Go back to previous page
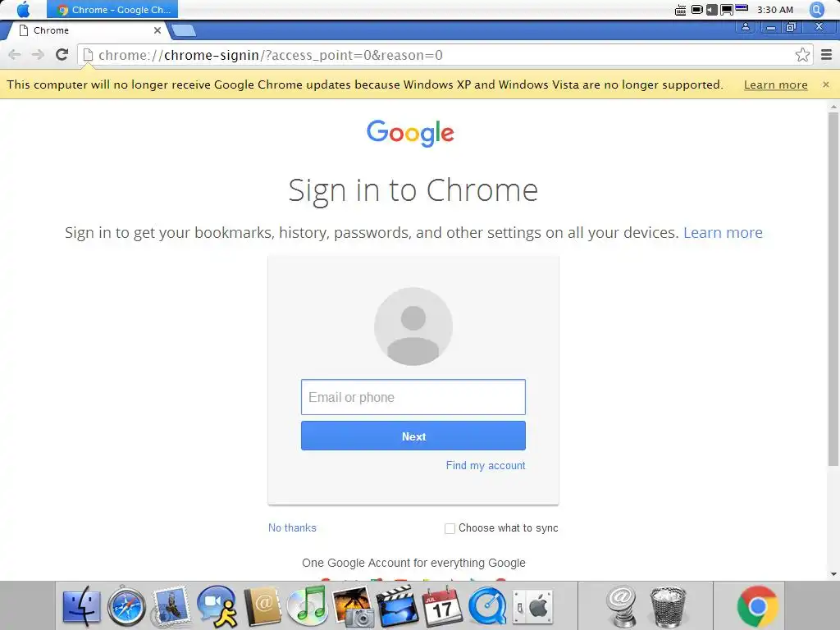This screenshot has height=630, width=840. tap(15, 55)
